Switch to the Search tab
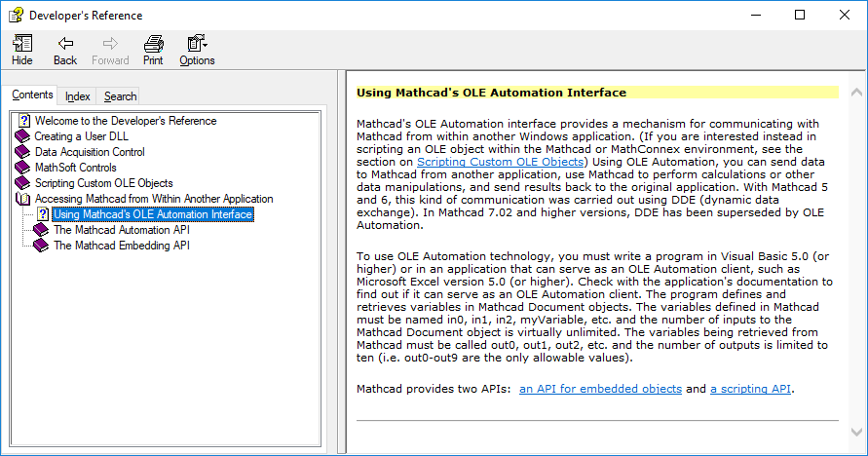The image size is (868, 456). pyautogui.click(x=121, y=96)
